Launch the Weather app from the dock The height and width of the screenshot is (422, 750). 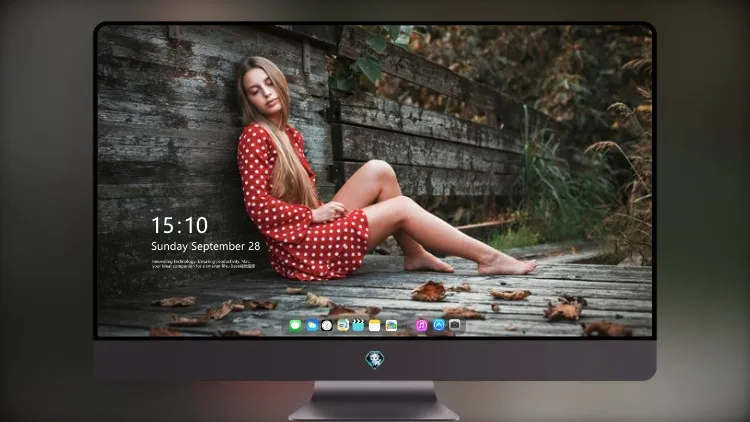[x=311, y=326]
